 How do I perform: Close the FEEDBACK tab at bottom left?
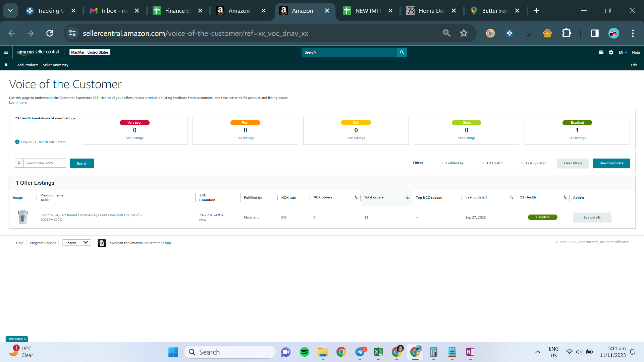(x=25, y=339)
